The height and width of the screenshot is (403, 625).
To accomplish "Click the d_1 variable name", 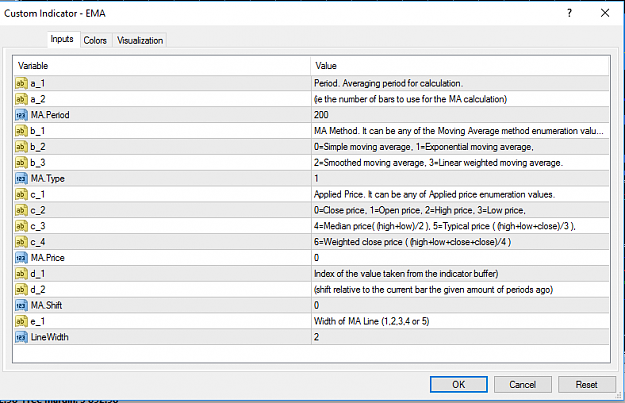I will [38, 274].
